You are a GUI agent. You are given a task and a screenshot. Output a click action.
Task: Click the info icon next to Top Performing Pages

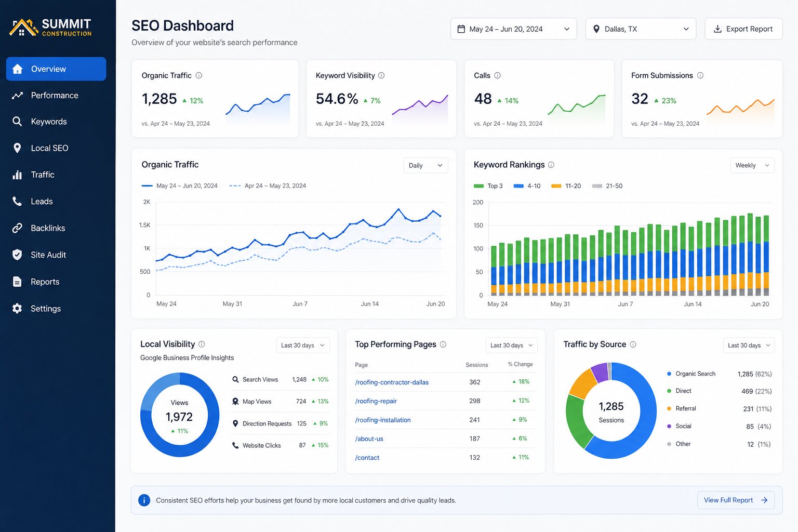(x=443, y=344)
